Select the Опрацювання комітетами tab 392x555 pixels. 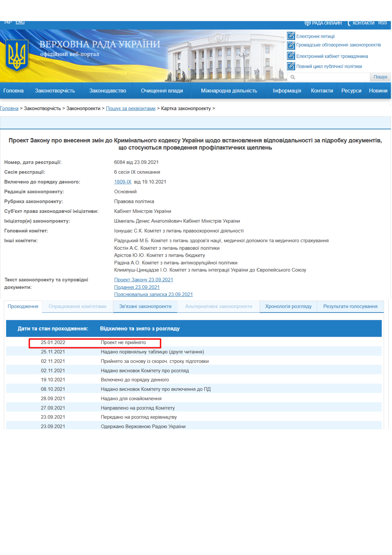77,307
